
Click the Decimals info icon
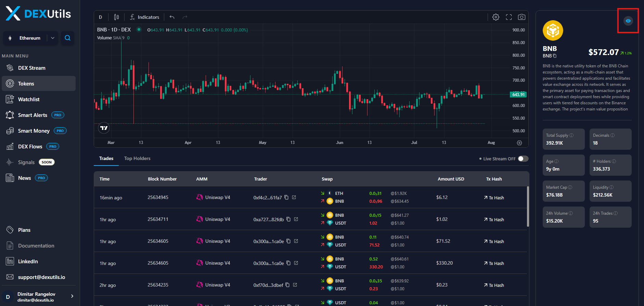613,135
